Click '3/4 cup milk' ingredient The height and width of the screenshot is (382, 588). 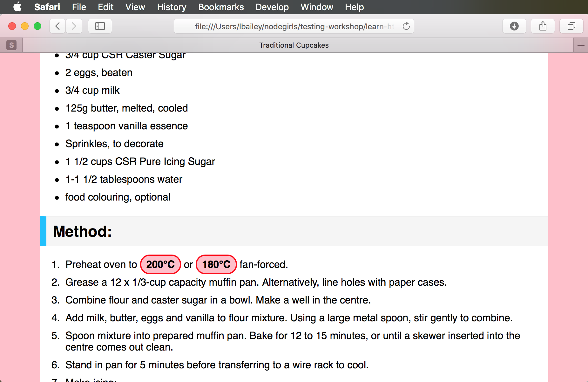point(92,91)
